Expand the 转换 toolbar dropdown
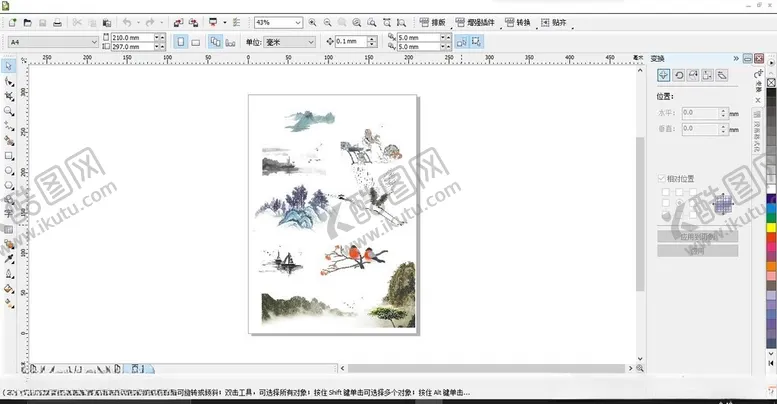Image resolution: width=777 pixels, height=404 pixels. click(537, 27)
